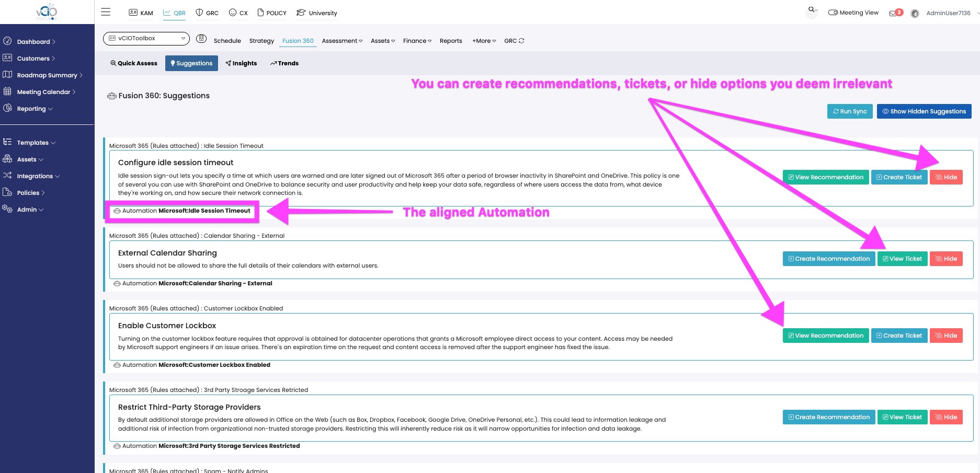Screen dimensions: 980x473
Task: Create Ticket for Enable Customer Lockbox
Action: 899,336
